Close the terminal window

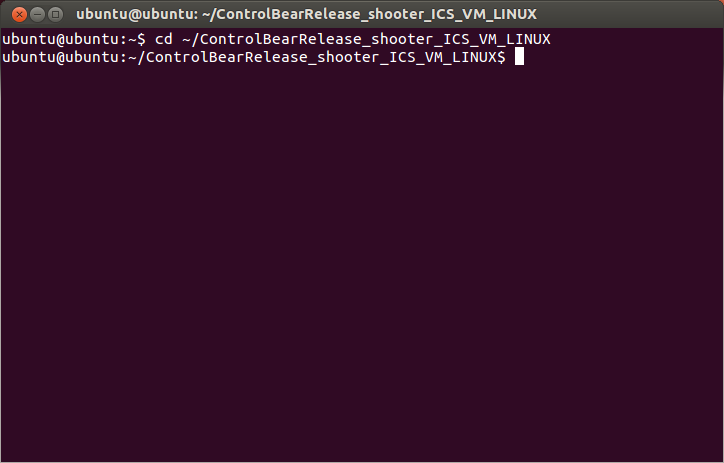pos(15,14)
